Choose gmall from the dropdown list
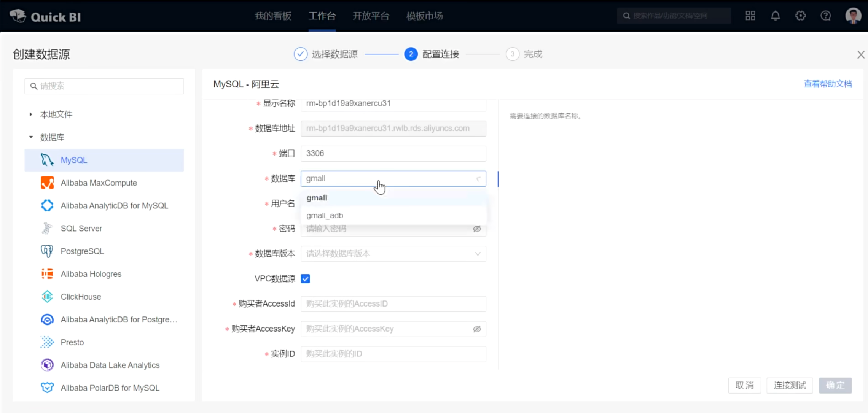868x413 pixels. [x=393, y=198]
